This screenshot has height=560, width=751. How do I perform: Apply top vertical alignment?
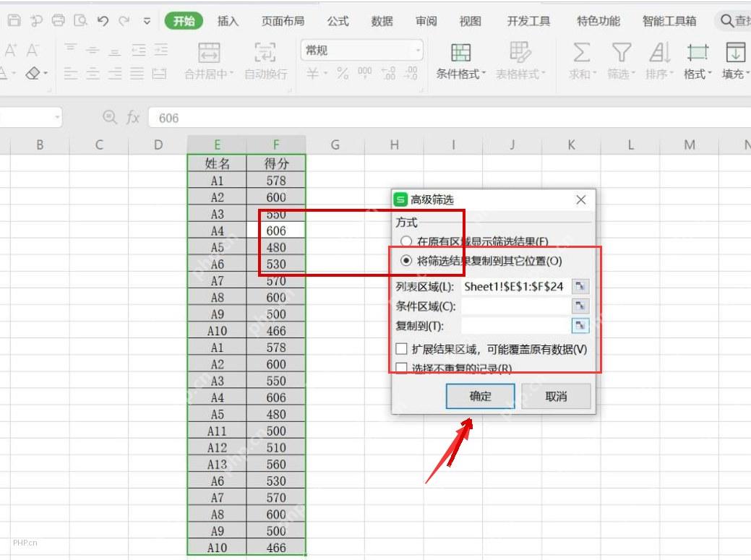click(x=71, y=48)
